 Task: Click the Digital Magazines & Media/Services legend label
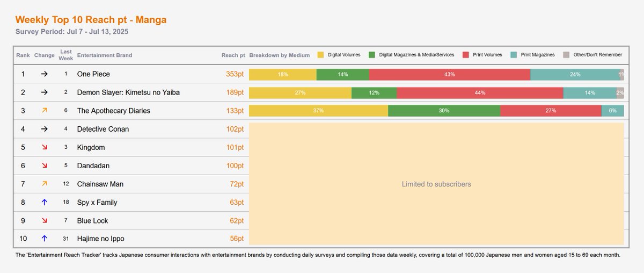click(416, 55)
